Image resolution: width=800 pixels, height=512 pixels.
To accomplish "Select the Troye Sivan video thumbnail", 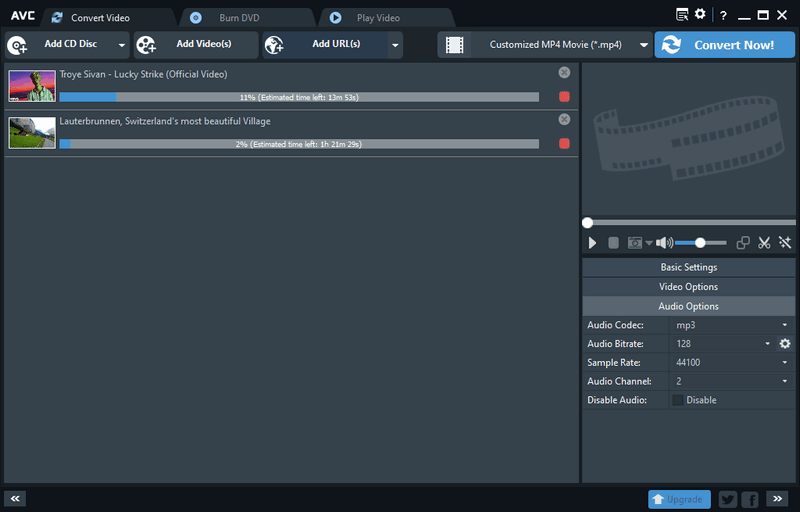I will point(32,86).
